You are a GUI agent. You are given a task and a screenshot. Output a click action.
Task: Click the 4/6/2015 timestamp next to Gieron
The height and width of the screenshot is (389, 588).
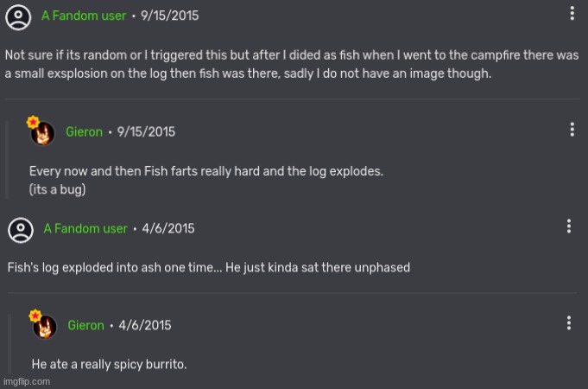[145, 325]
